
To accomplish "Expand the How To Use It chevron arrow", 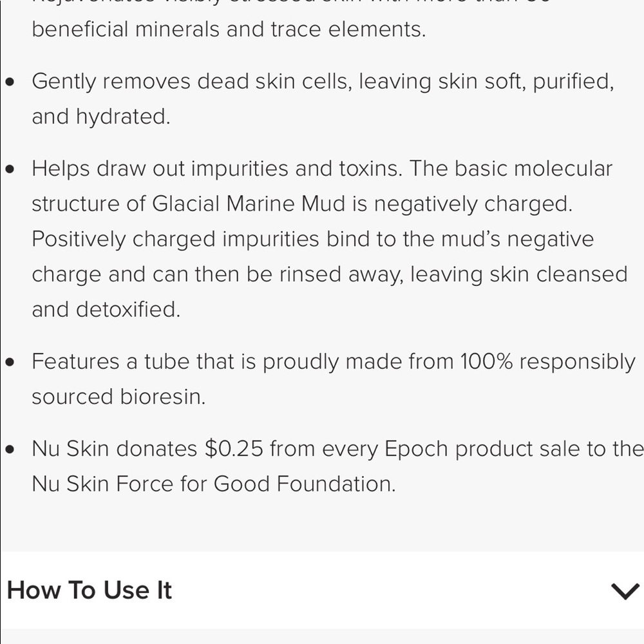I will 624,591.
